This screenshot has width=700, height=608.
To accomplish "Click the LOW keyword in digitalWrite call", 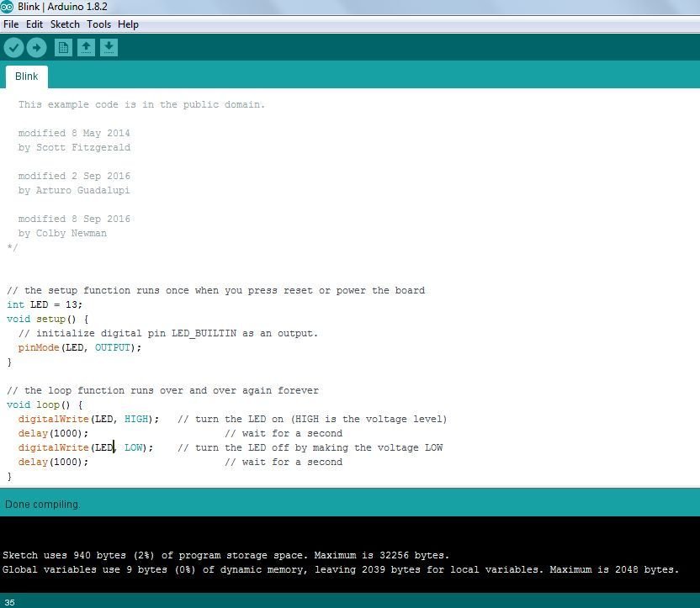I will tap(133, 447).
